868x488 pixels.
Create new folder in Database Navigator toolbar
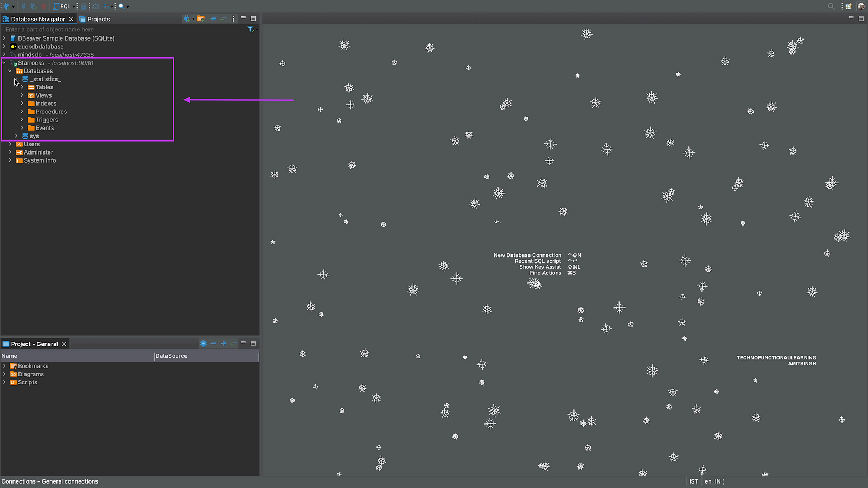click(201, 19)
